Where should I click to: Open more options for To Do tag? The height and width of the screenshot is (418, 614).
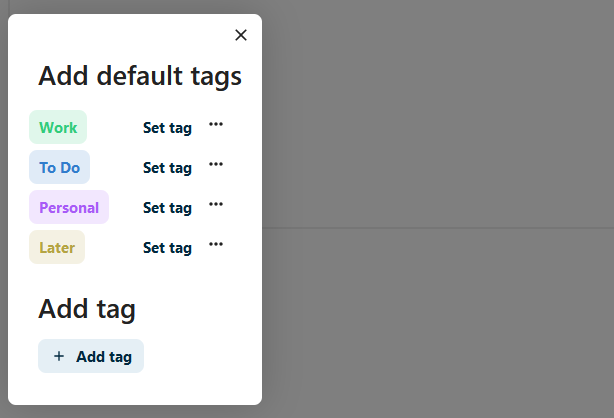(x=216, y=165)
